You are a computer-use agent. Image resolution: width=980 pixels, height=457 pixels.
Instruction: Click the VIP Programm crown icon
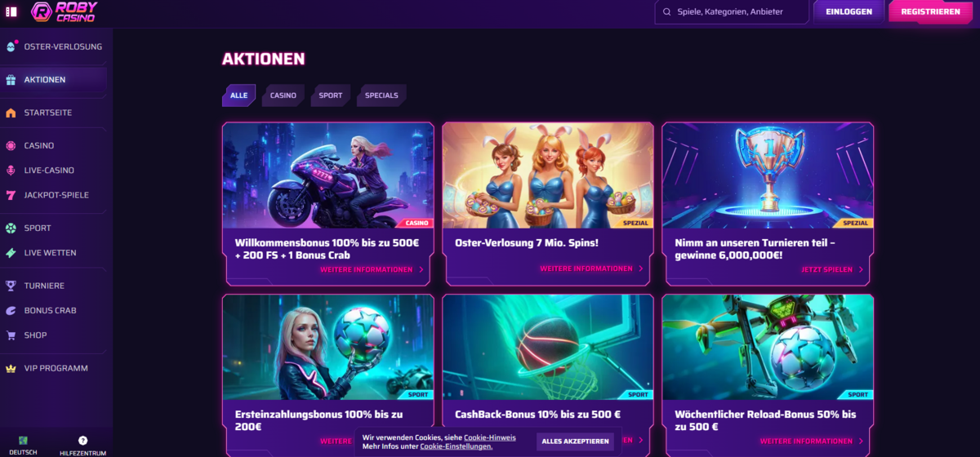(x=11, y=368)
